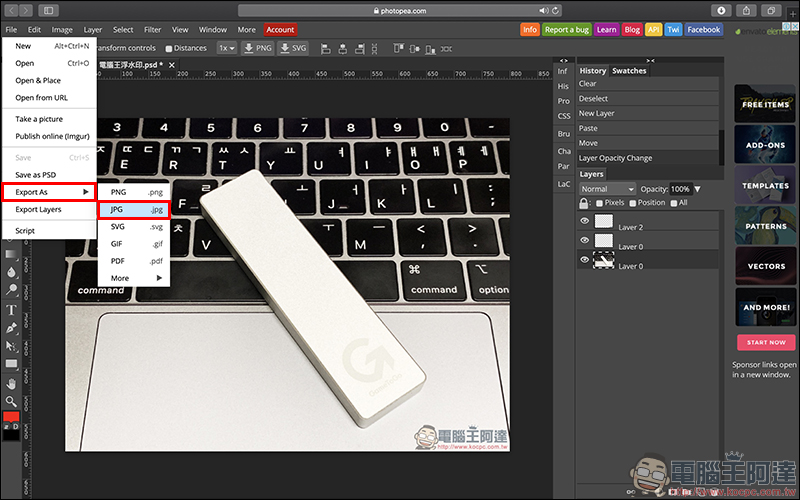Image resolution: width=800 pixels, height=500 pixels.
Task: Open the Normal blend mode dropdown
Action: 608,189
